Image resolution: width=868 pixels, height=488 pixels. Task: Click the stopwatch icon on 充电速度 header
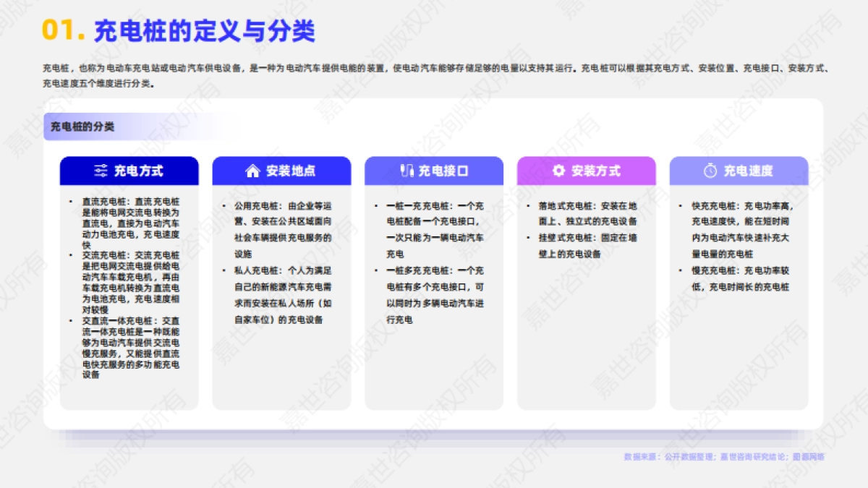pyautogui.click(x=710, y=171)
